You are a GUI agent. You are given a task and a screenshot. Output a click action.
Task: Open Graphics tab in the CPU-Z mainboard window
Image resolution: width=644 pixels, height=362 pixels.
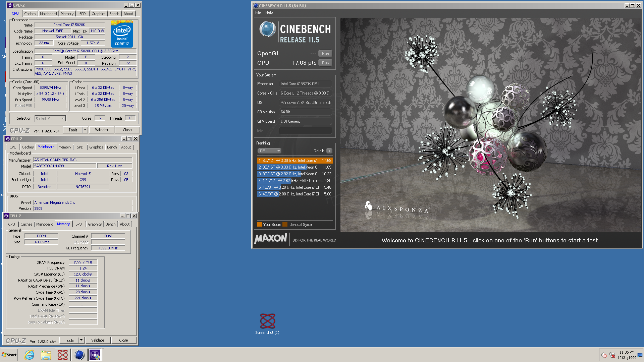click(x=96, y=147)
